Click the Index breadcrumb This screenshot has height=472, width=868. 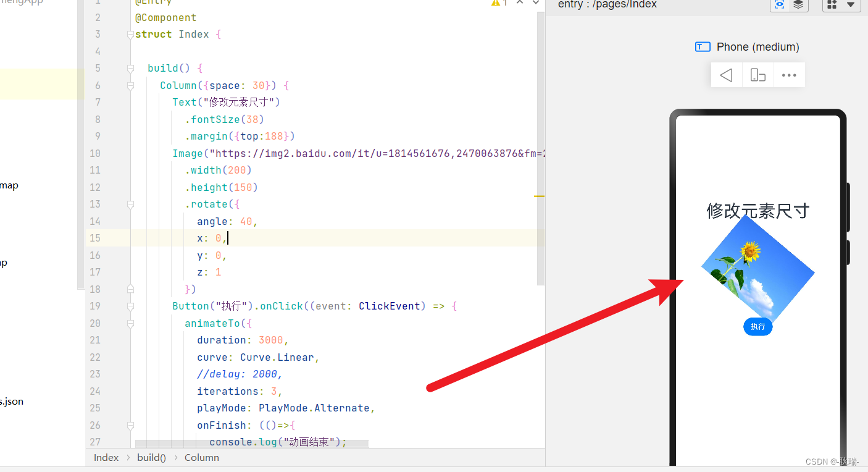tap(106, 458)
